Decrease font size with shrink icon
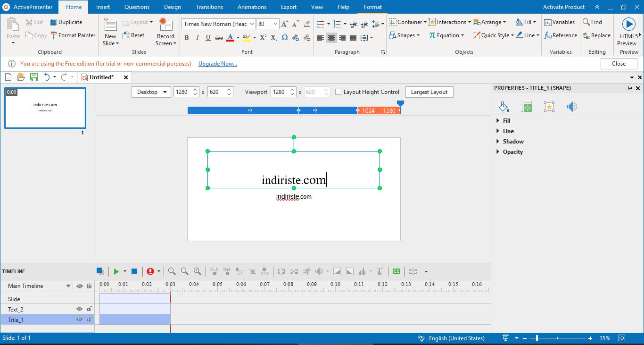This screenshot has width=644, height=345. pyautogui.click(x=295, y=24)
